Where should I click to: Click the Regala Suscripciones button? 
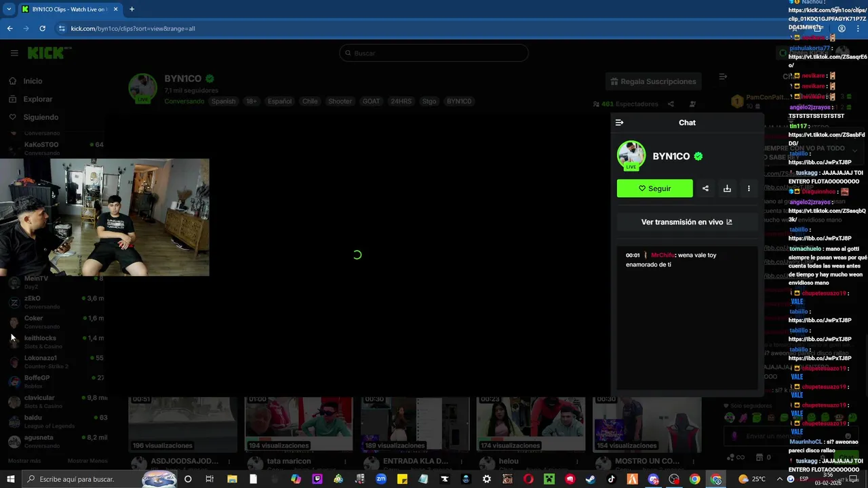653,81
